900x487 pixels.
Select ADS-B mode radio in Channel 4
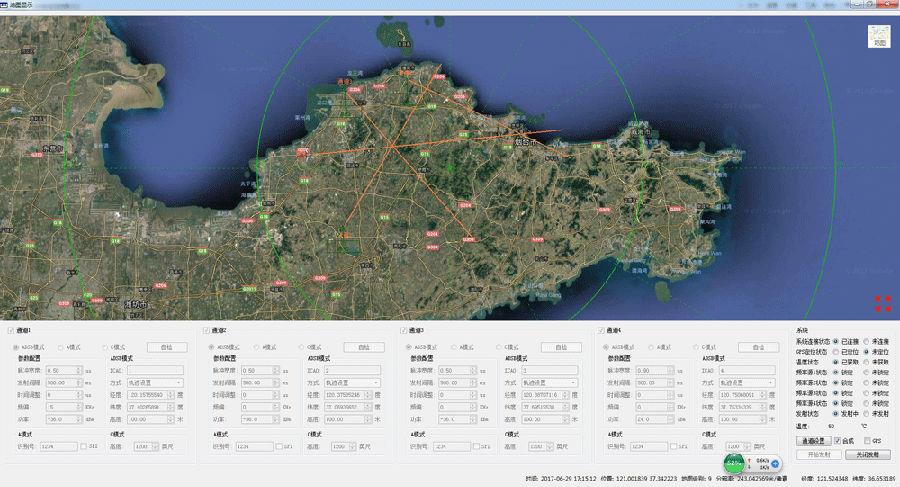click(606, 347)
